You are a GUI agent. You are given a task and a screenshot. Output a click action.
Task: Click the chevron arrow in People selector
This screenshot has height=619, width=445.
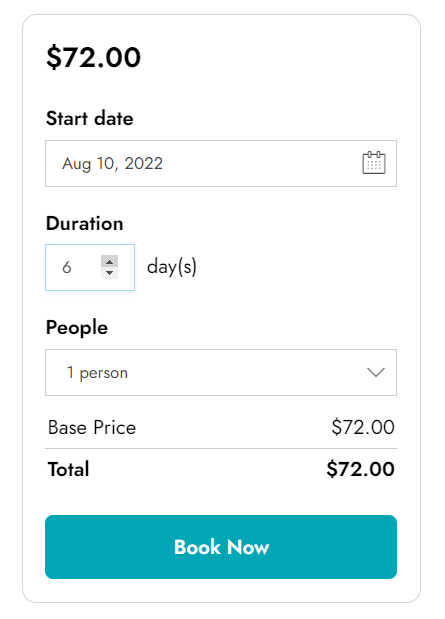[376, 372]
